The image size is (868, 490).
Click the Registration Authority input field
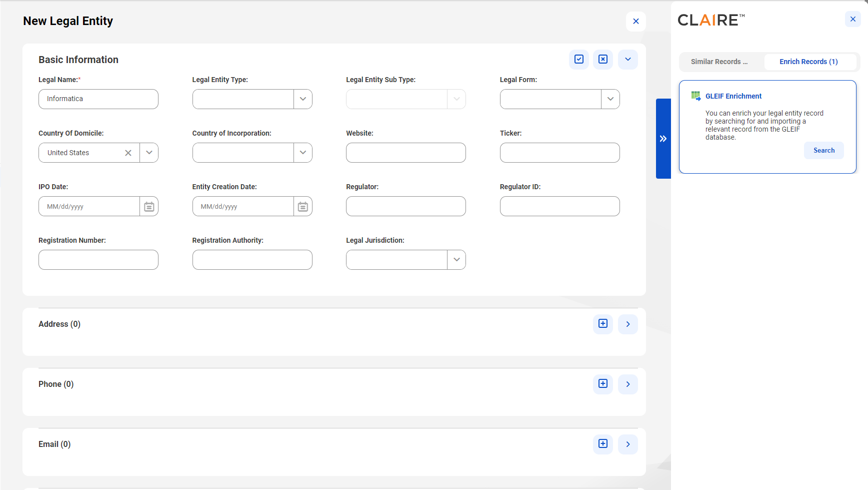point(252,260)
